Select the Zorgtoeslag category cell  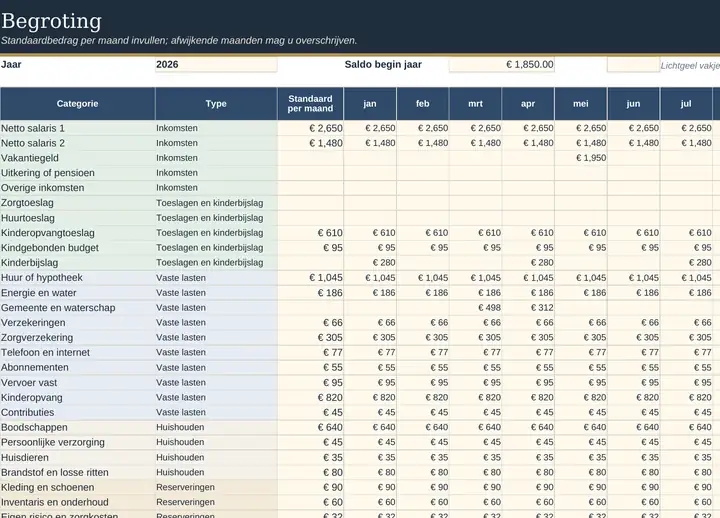click(x=78, y=203)
